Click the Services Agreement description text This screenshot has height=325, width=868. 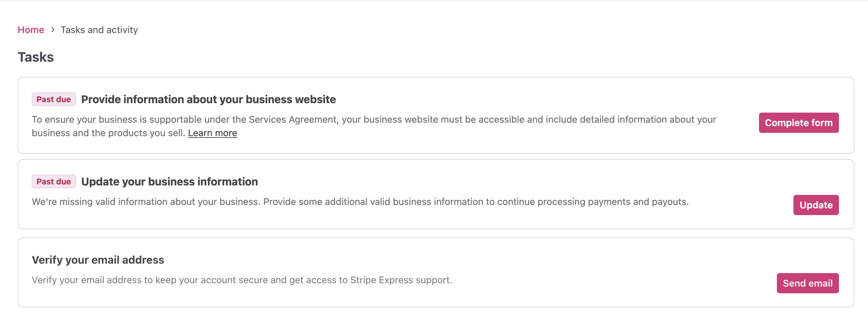[374, 126]
